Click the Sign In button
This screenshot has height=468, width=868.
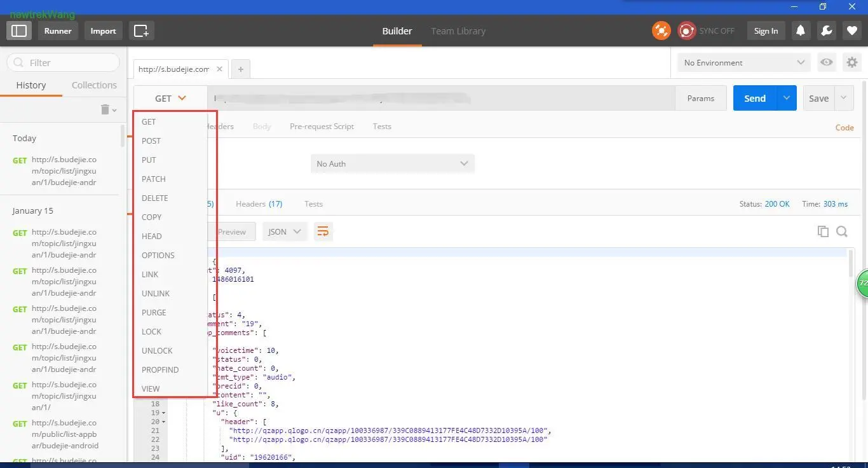[x=766, y=31]
